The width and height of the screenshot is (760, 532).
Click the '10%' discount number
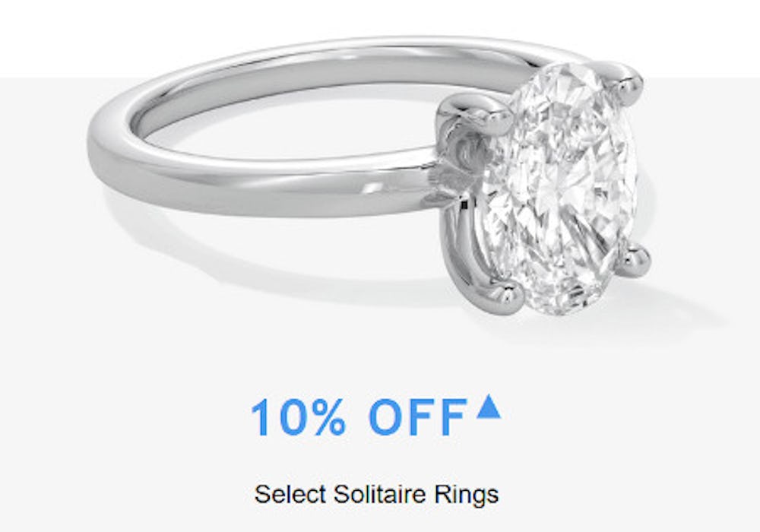point(298,416)
